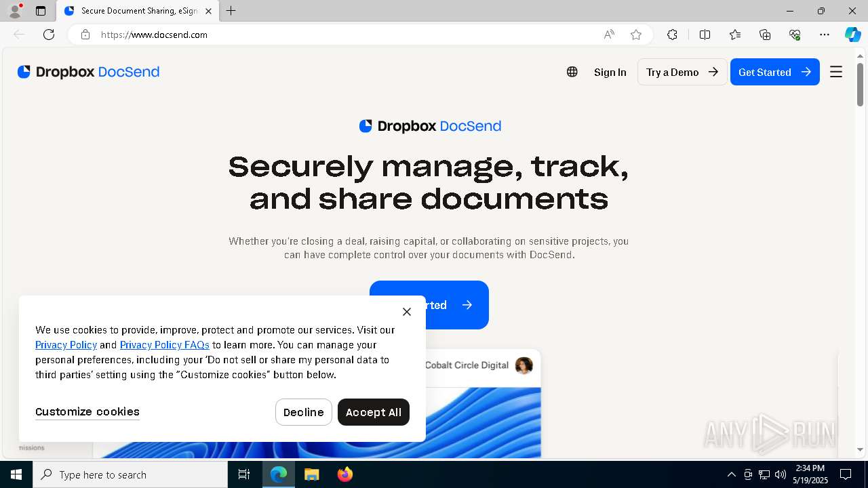Click the header Get Started button
Screen dimensions: 868x488
pyautogui.click(x=775, y=72)
